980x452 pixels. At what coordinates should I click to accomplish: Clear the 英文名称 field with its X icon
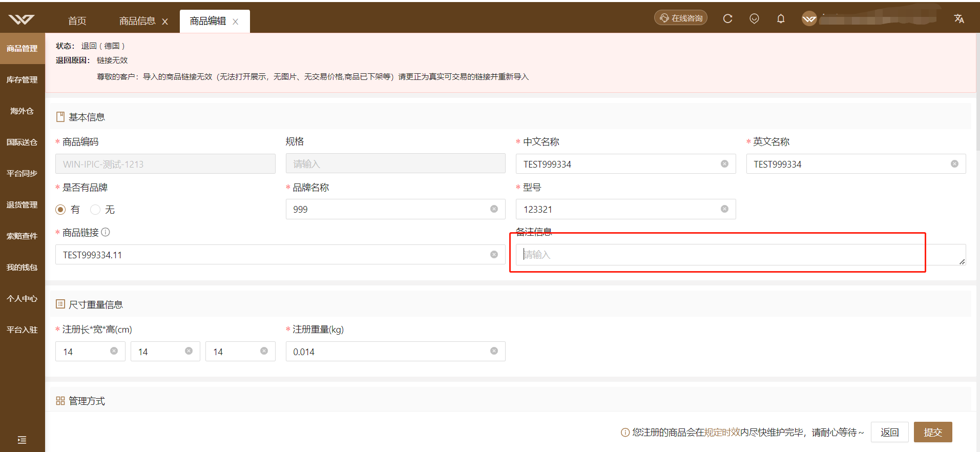click(x=954, y=164)
